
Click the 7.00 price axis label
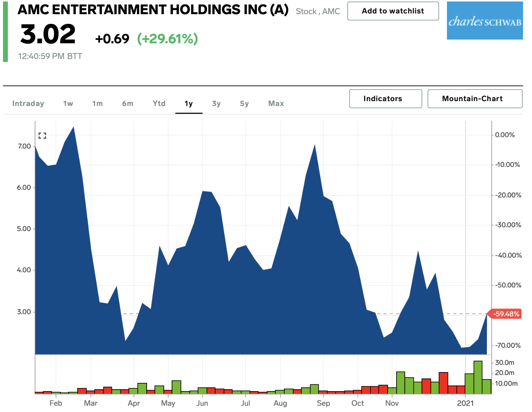[x=24, y=146]
